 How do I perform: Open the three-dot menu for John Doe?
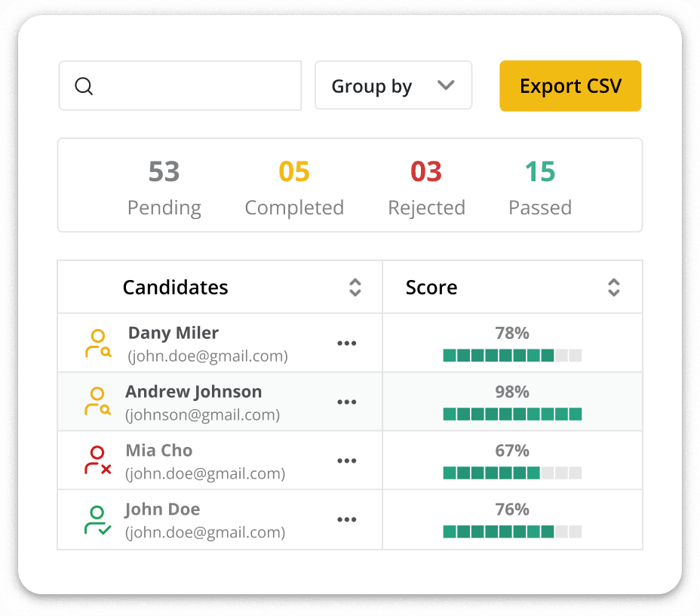pyautogui.click(x=347, y=520)
